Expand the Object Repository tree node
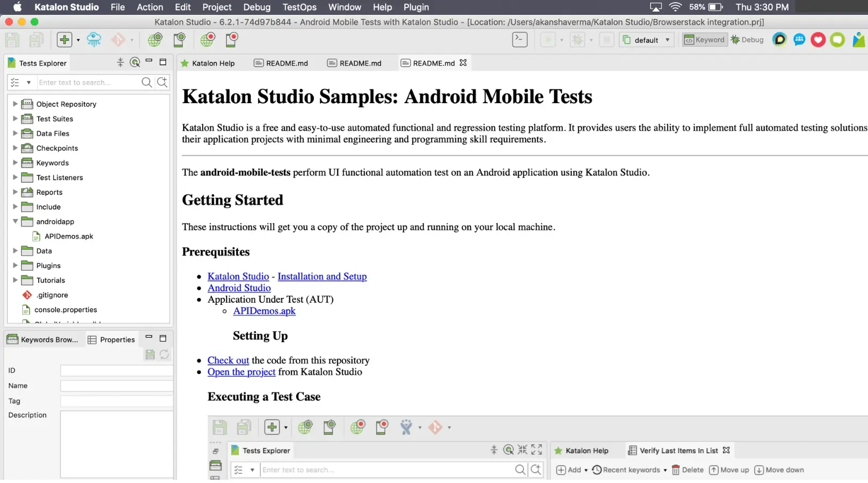 coord(15,104)
